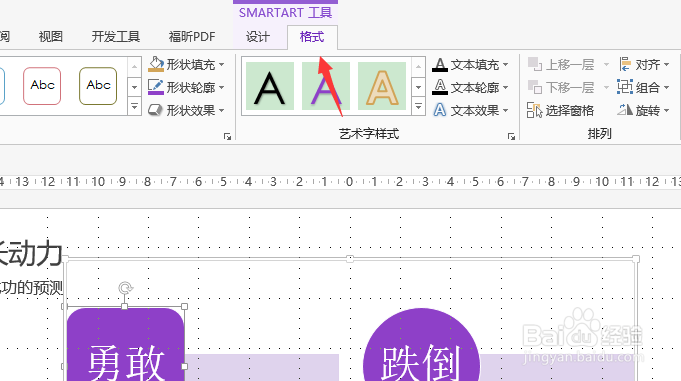Select the 勇敢 purple rounded shape
Screen dimensions: 681x381
click(126, 345)
